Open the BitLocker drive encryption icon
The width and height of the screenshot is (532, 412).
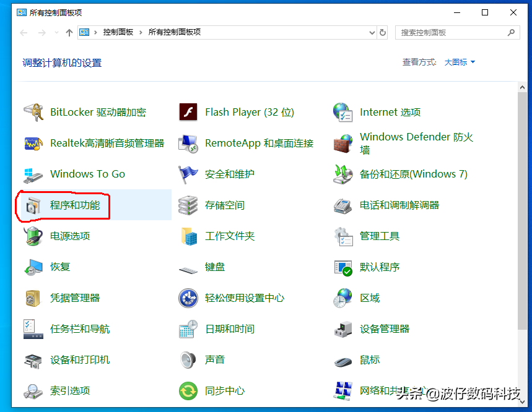click(33, 112)
